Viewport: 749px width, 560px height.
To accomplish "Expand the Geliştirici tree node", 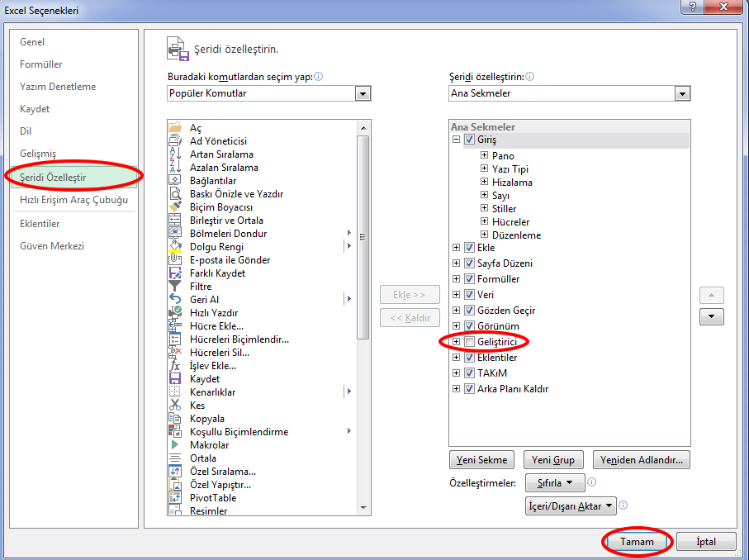I will coord(456,342).
